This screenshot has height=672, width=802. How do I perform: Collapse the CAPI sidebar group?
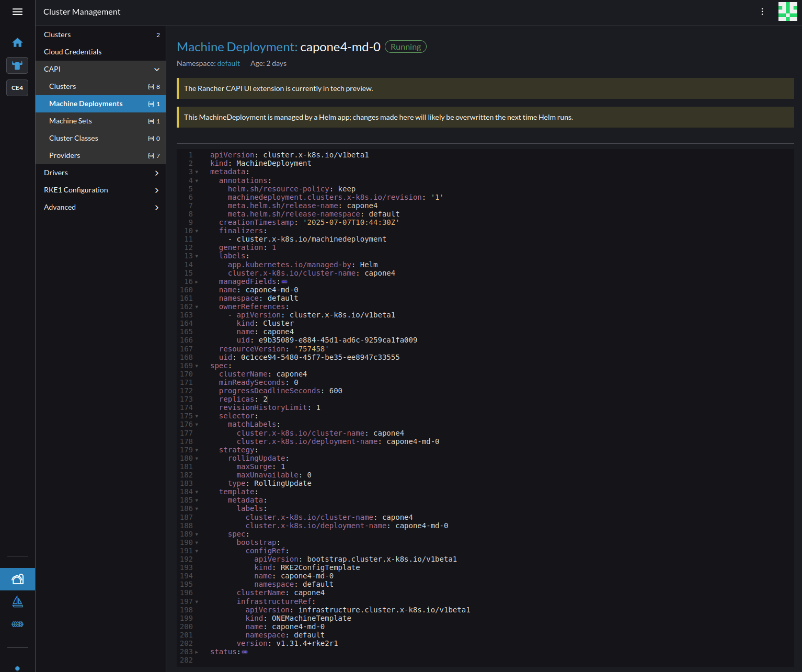coord(157,69)
